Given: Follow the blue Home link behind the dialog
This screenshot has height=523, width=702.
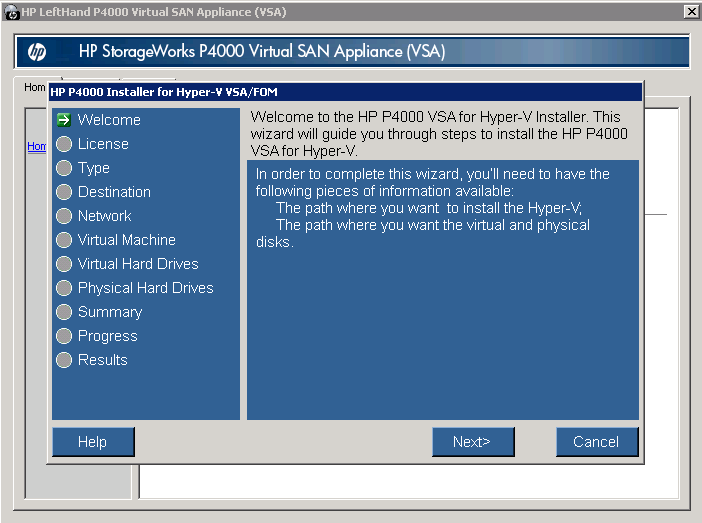Looking at the screenshot, I should coord(36,146).
